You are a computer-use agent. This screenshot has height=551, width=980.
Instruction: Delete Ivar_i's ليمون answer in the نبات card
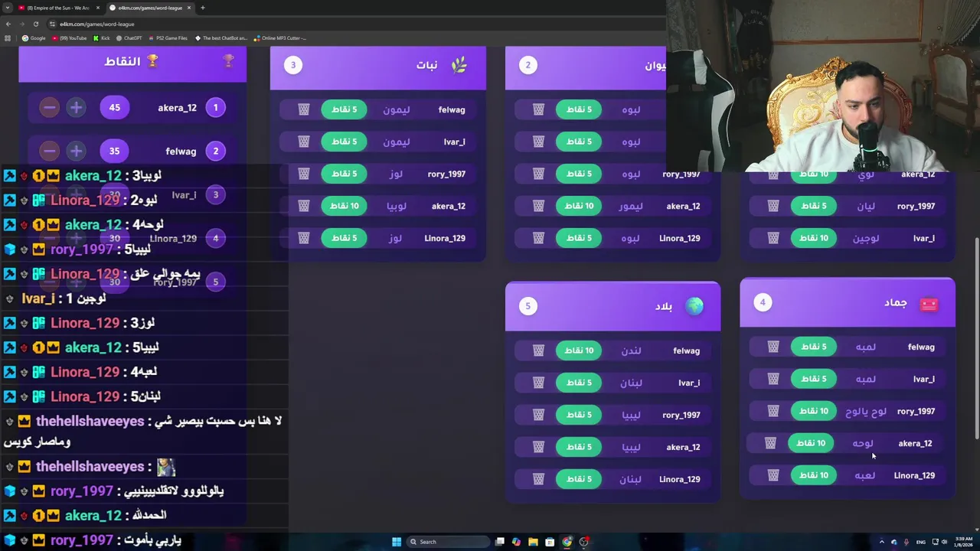click(x=304, y=142)
